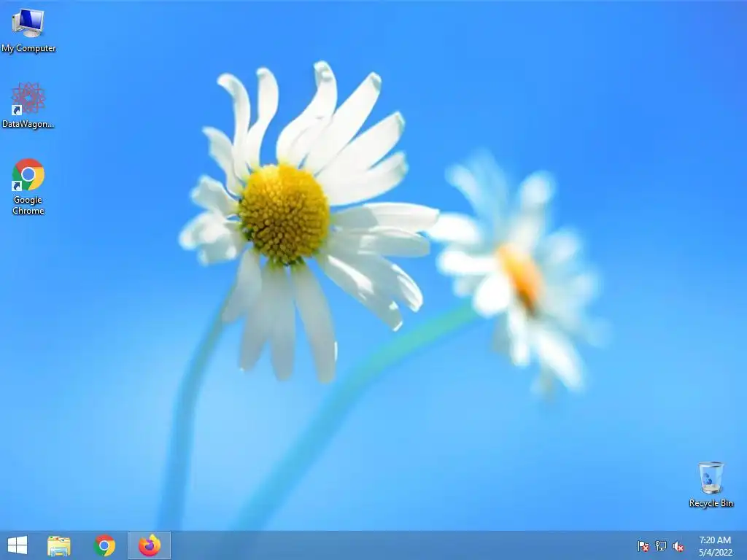Image resolution: width=747 pixels, height=560 pixels.
Task: Open the clock showing 7:20 AM
Action: (715, 546)
